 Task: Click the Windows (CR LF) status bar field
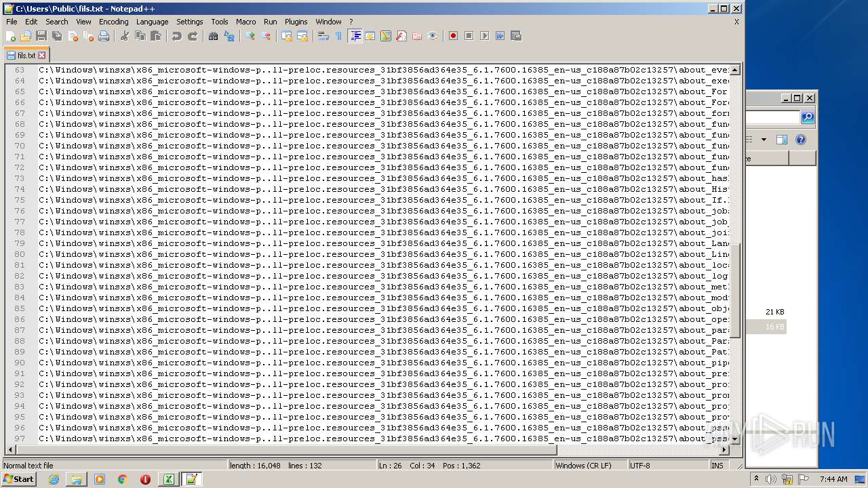[x=591, y=466]
